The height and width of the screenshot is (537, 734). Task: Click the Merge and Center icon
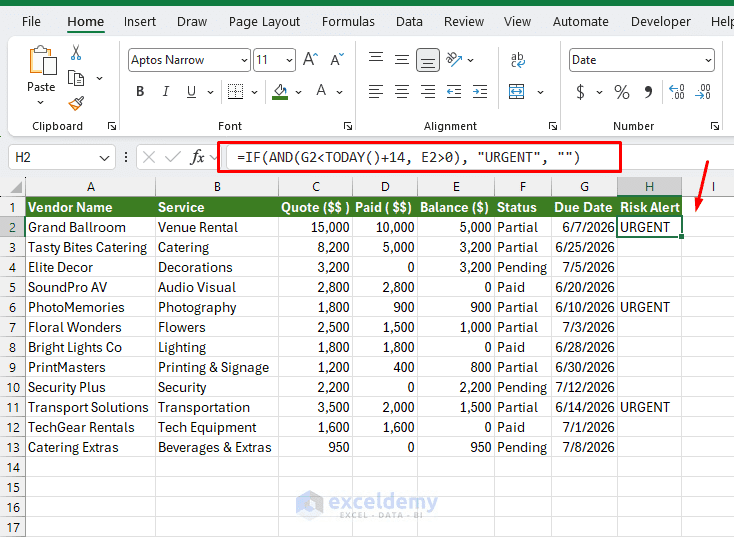517,91
